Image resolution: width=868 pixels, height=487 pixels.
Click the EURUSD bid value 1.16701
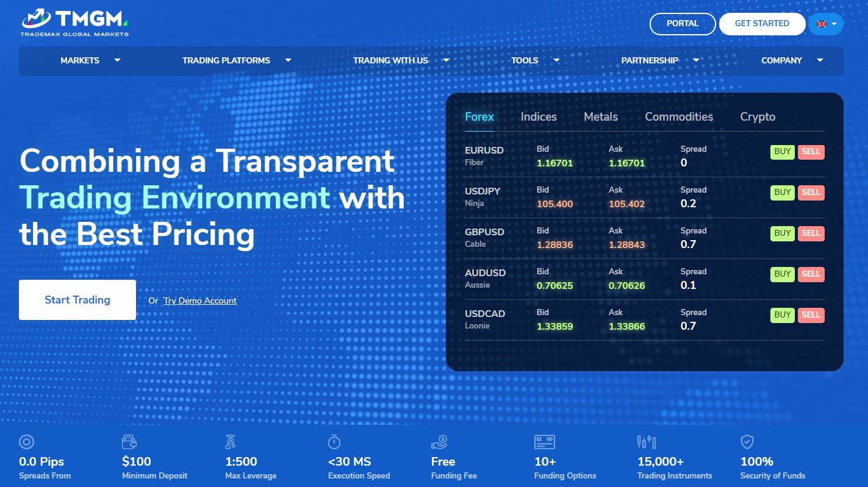click(554, 163)
